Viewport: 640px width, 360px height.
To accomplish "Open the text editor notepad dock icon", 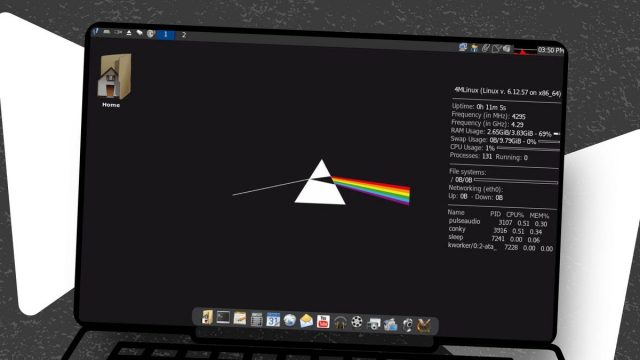I will coord(240,318).
